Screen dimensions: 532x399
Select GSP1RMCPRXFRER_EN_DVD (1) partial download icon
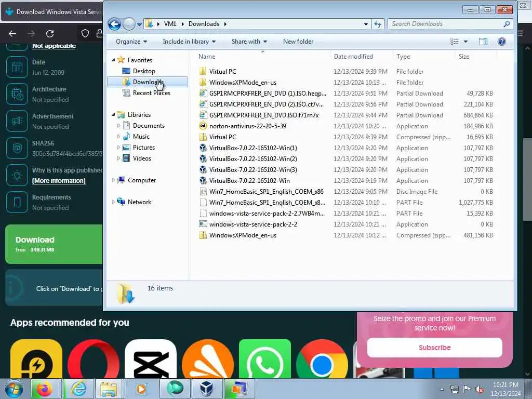(203, 94)
